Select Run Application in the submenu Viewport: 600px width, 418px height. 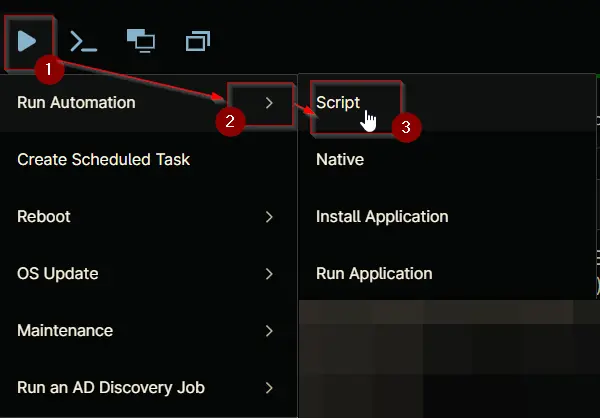pyautogui.click(x=447, y=274)
